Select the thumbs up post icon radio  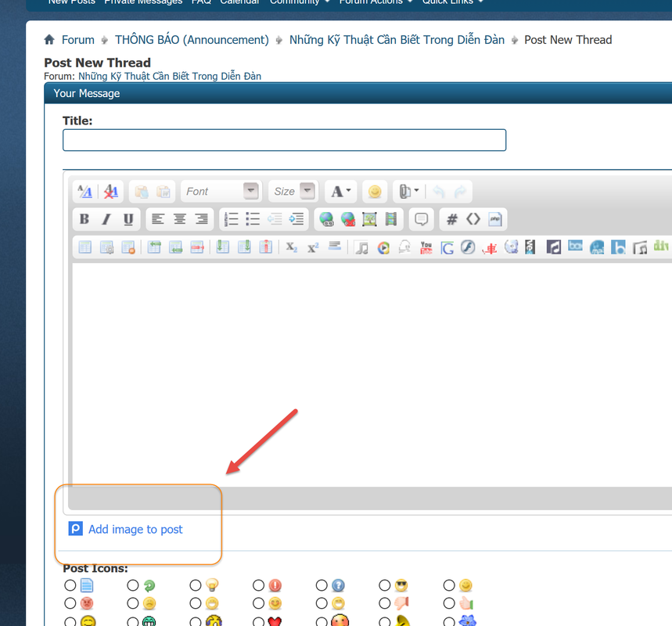(x=449, y=603)
